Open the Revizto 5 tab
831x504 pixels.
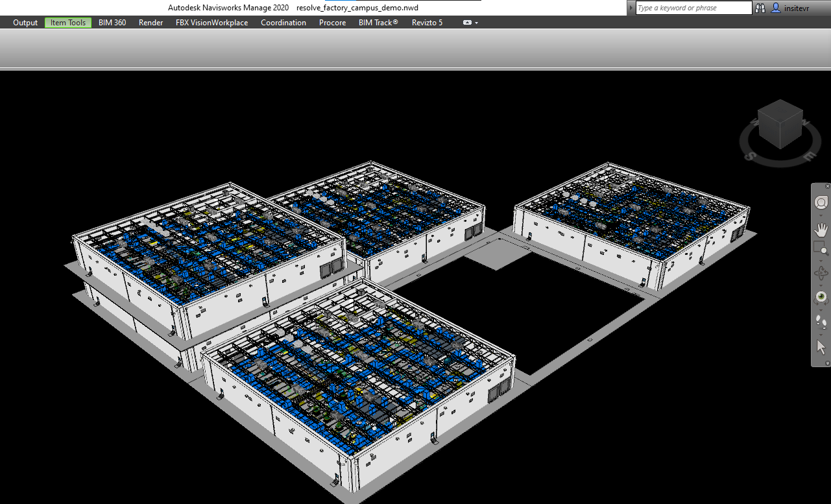pyautogui.click(x=427, y=23)
